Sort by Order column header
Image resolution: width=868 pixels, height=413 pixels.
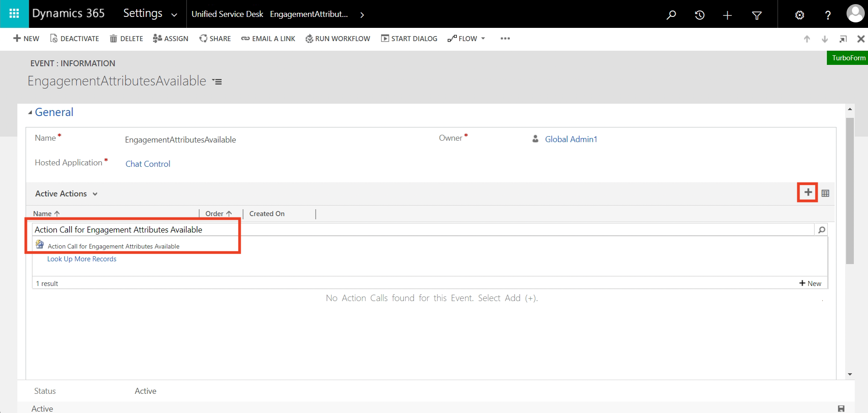tap(219, 213)
